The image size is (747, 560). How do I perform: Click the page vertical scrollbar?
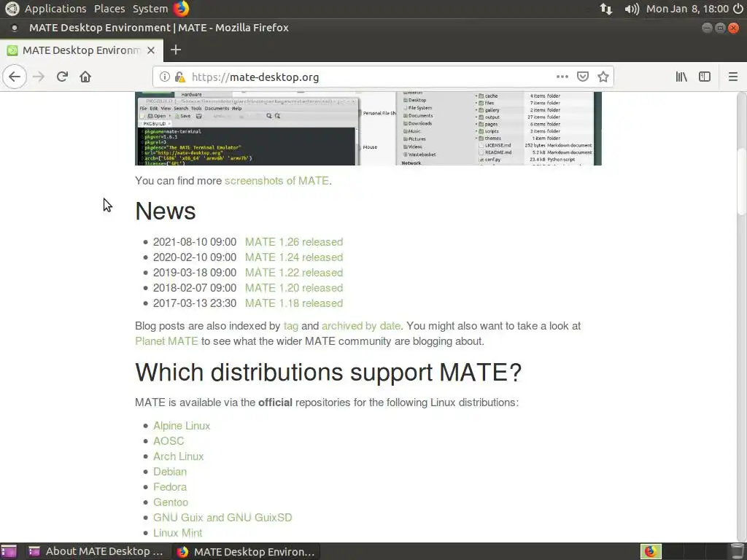[x=741, y=181]
